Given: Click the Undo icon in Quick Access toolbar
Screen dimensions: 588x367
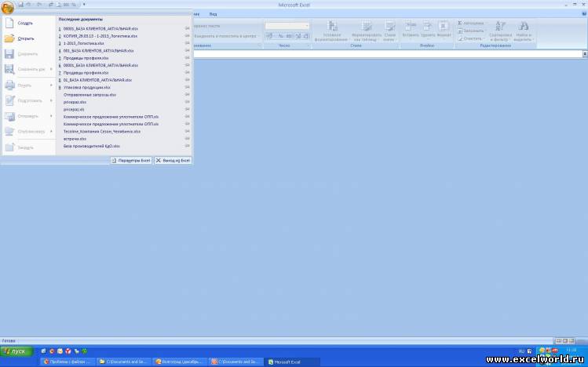Looking at the screenshot, I should (28, 5).
